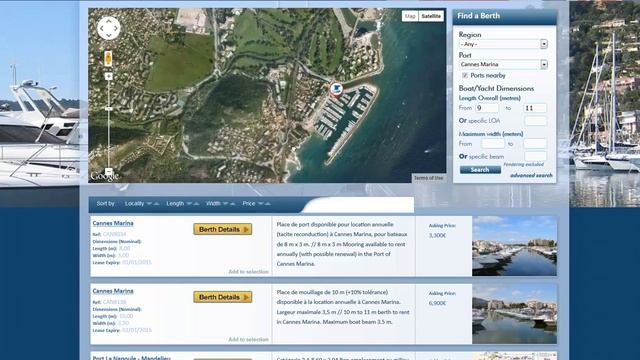The height and width of the screenshot is (360, 640).
Task: Click the Width sort label
Action: click(213, 204)
